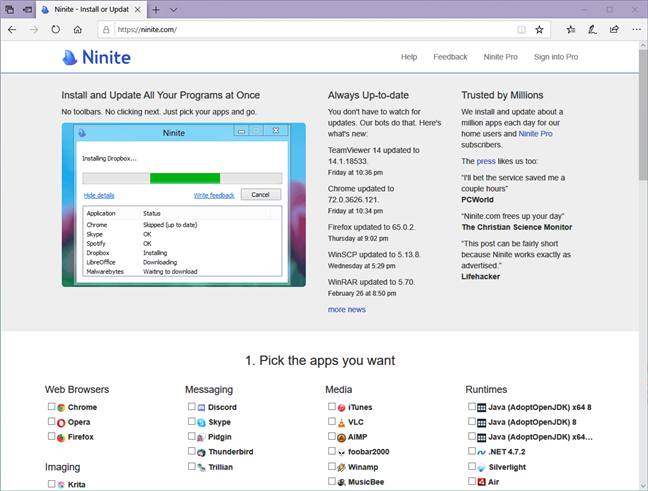The width and height of the screenshot is (648, 491).
Task: Open the settings and more ellipsis
Action: point(636,30)
